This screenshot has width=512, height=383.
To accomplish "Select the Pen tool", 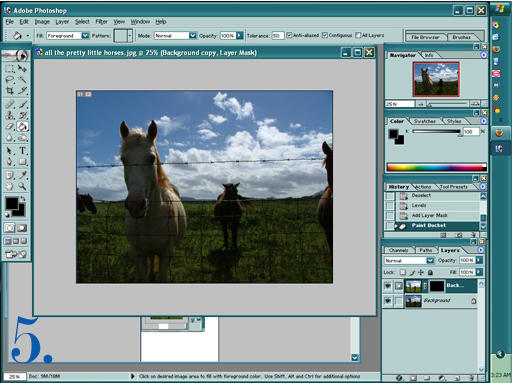I will point(9,162).
